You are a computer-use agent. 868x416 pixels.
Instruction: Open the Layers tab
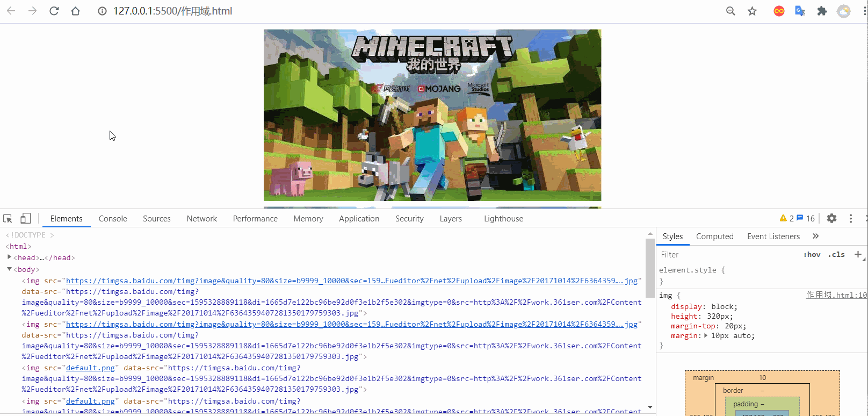click(451, 219)
